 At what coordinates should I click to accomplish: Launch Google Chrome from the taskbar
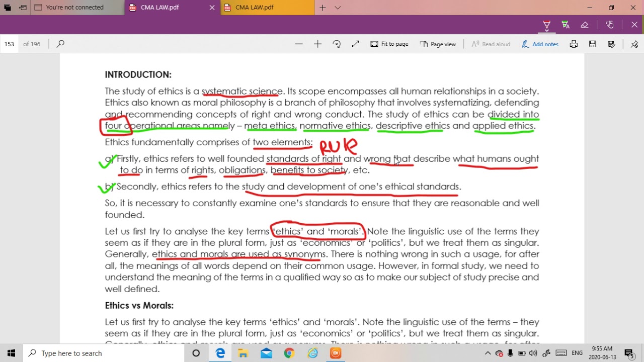289,353
